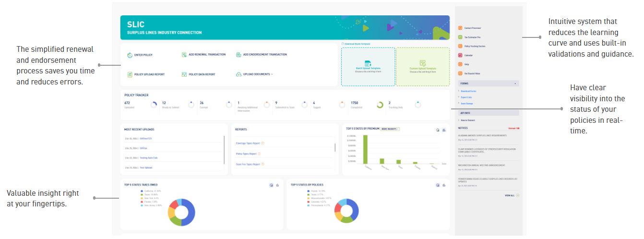Switch Top 5 States by Premium to pie view
This screenshot has height=239, width=644.
point(438,130)
